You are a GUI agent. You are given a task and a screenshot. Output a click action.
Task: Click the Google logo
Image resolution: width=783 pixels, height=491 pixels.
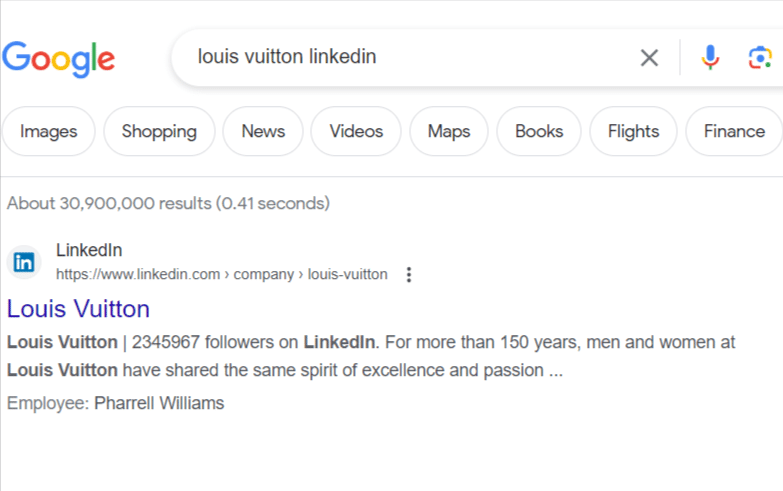(x=58, y=58)
